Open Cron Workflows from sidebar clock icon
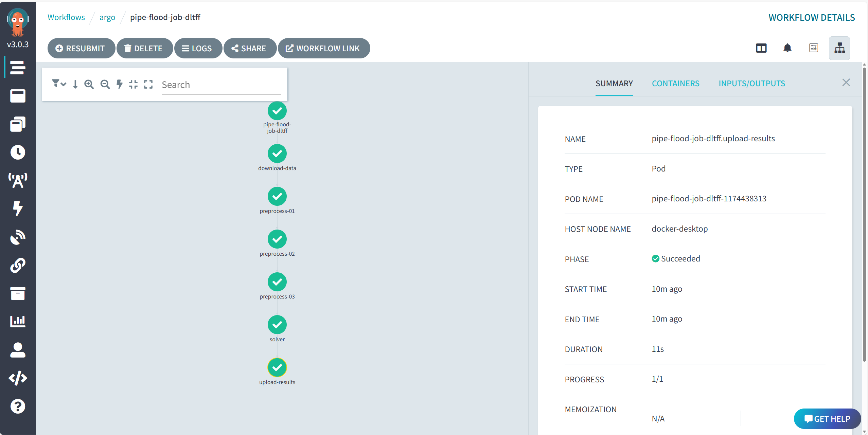The image size is (868, 435). pyautogui.click(x=18, y=152)
